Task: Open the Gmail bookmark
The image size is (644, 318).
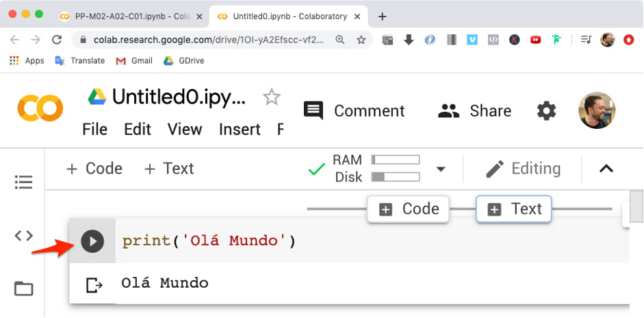Action: click(x=134, y=61)
